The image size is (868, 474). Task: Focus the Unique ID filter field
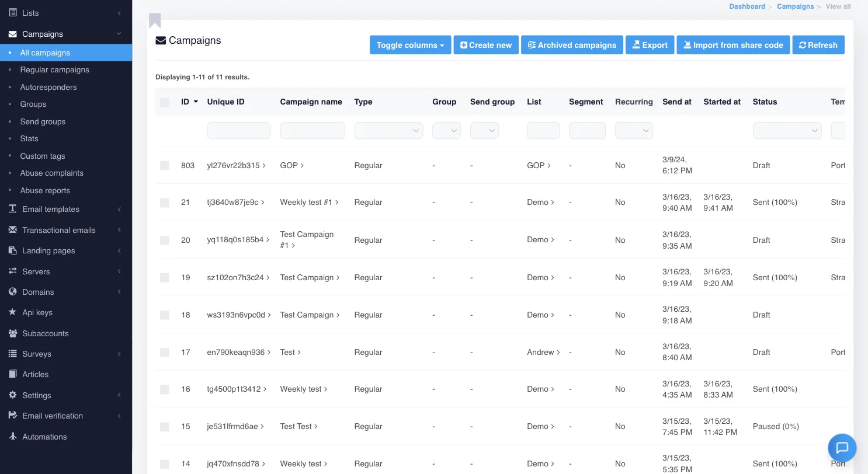239,131
